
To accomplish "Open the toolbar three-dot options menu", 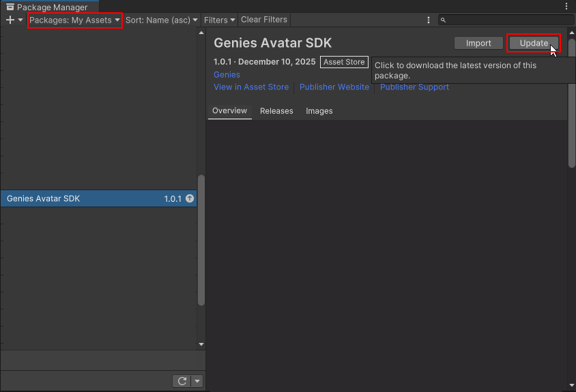I will (429, 20).
